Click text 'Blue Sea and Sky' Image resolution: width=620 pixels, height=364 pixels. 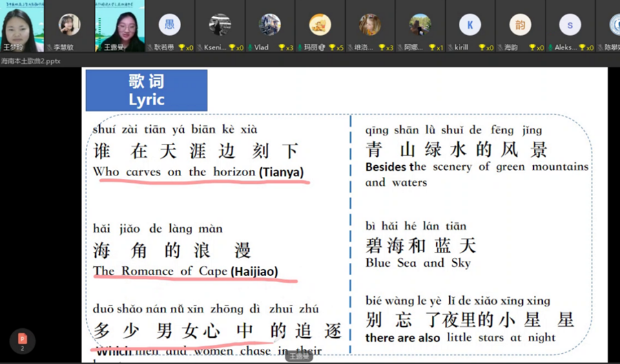pos(418,264)
